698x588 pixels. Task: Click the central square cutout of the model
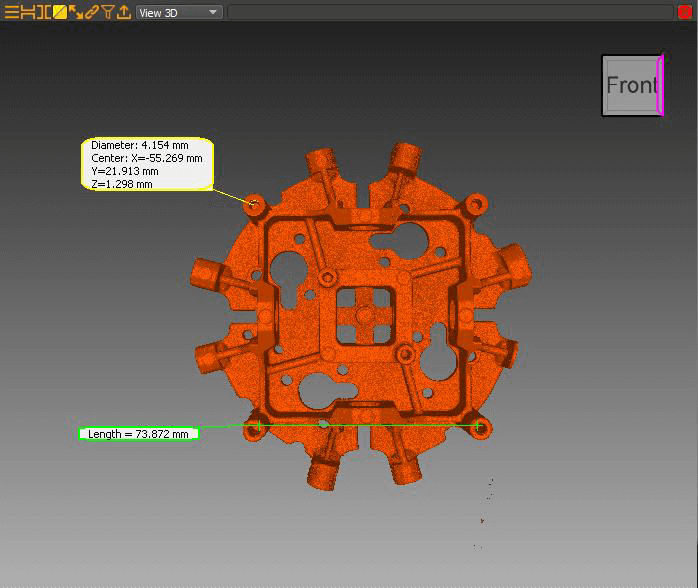click(x=365, y=316)
